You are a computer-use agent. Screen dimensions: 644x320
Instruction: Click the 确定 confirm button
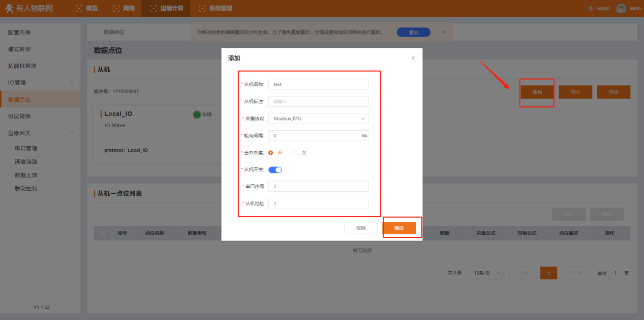(x=399, y=228)
